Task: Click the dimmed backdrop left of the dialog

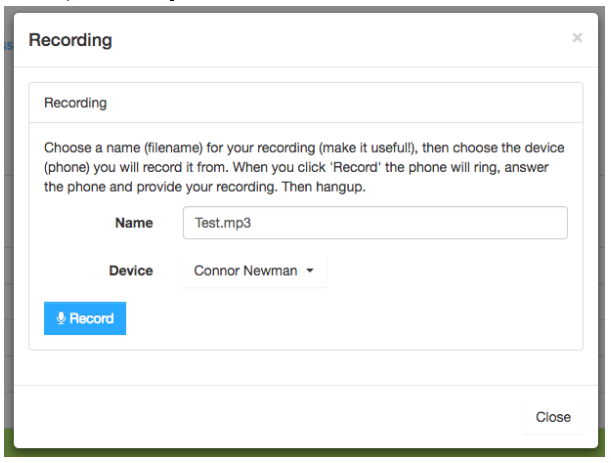Action: (9, 234)
